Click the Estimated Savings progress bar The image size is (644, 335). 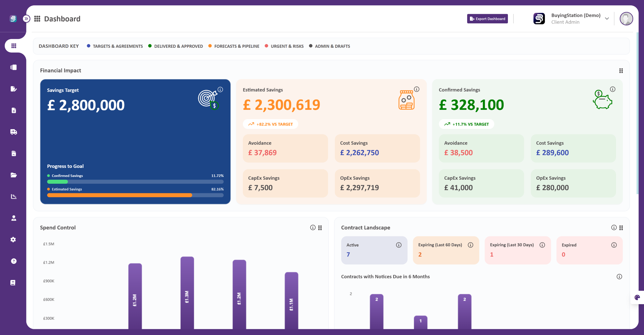coord(135,195)
